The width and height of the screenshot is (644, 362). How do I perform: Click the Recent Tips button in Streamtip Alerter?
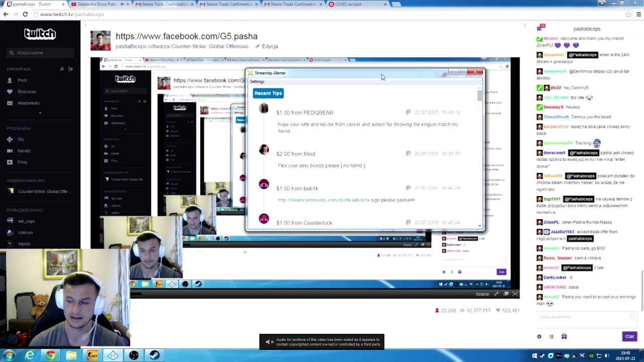(x=268, y=93)
